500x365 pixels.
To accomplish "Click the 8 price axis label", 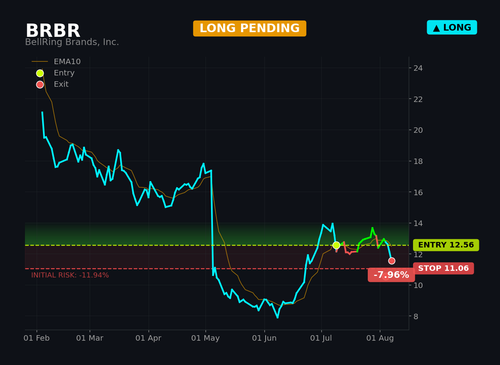I will pos(416,316).
